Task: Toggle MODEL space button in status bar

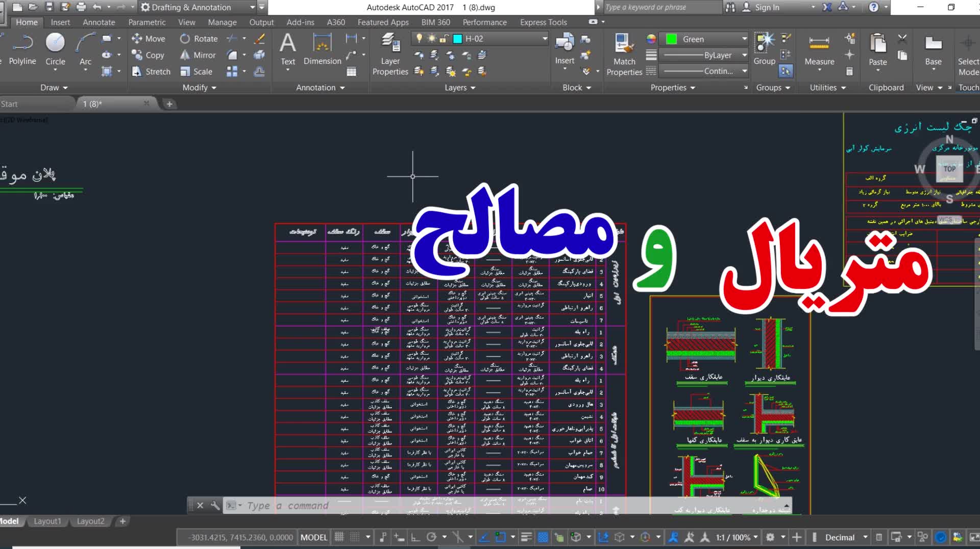Action: (x=314, y=537)
